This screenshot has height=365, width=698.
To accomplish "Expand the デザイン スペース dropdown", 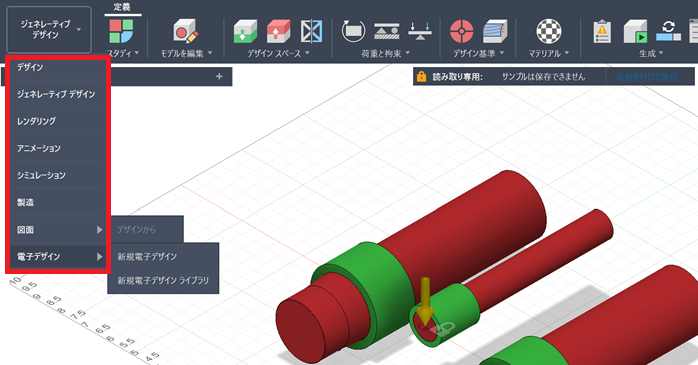I will (307, 53).
